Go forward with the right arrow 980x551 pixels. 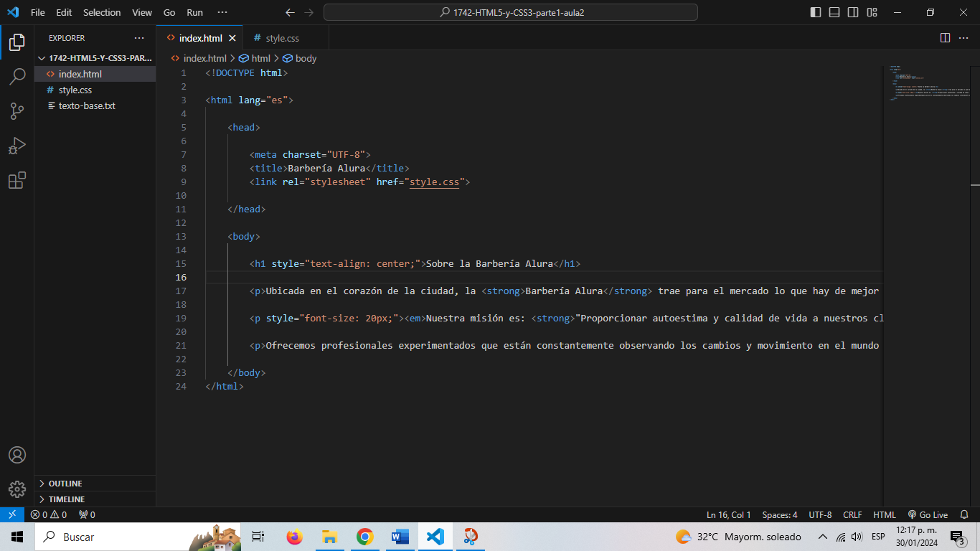pos(309,12)
